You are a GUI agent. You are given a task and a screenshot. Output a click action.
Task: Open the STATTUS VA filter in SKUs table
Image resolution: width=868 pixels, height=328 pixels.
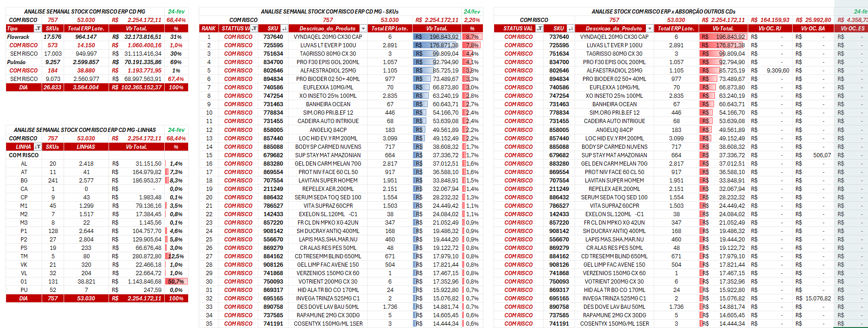coord(254,29)
